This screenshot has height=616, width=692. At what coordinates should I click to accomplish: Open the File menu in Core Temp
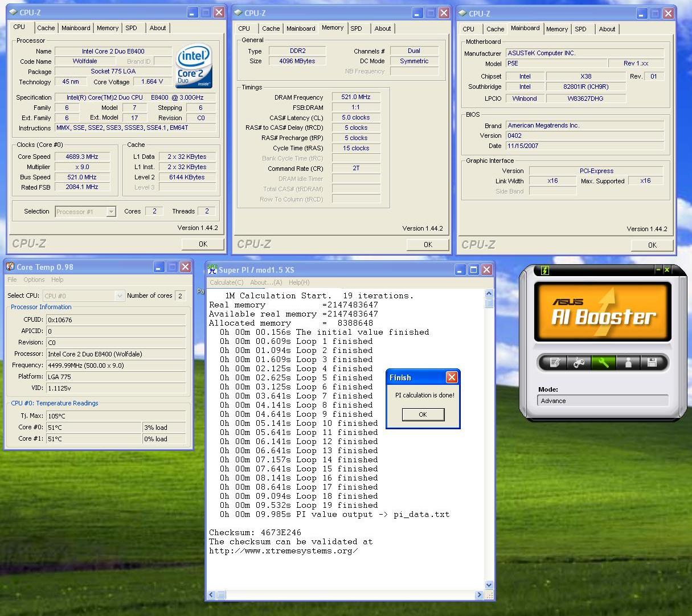pyautogui.click(x=12, y=280)
